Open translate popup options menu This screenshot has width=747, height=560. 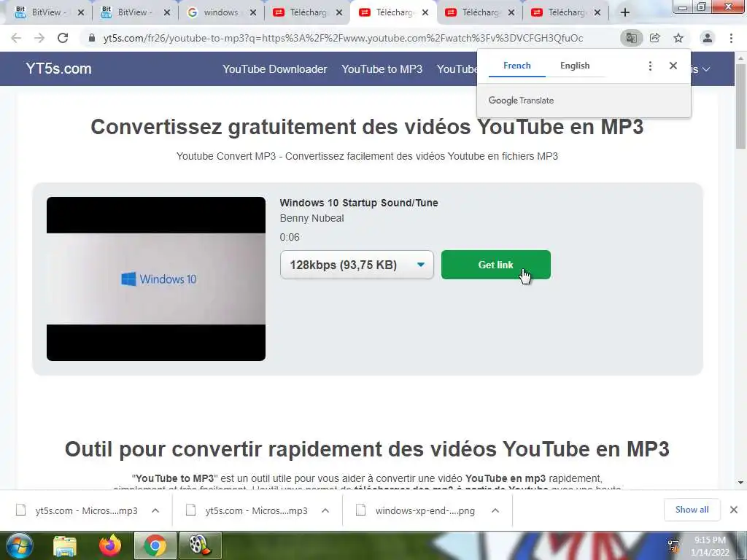point(650,66)
